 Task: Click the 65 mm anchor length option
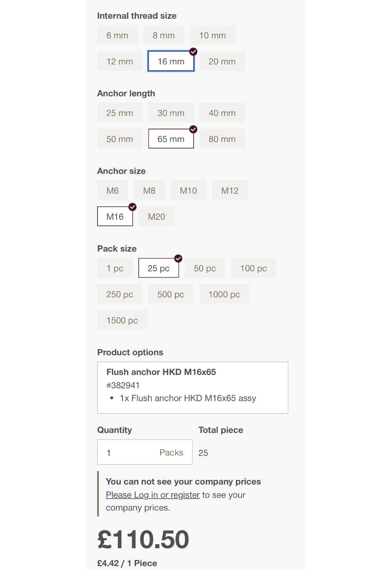point(171,139)
